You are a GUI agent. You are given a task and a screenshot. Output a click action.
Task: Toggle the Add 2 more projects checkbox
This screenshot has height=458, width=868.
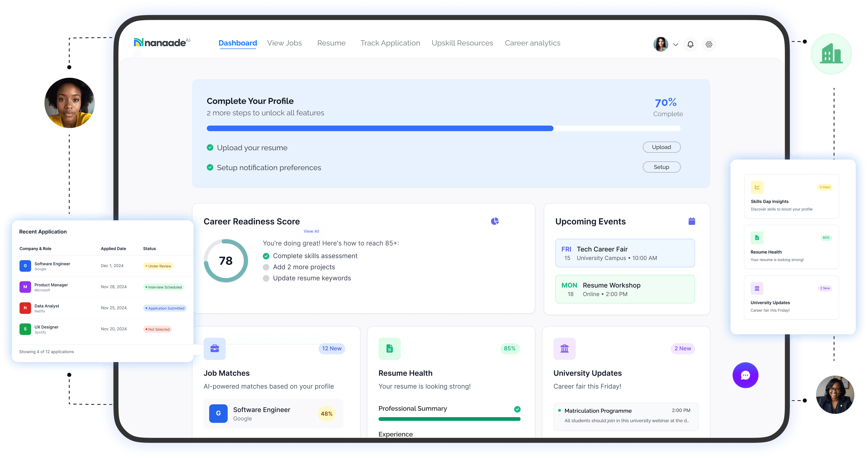(266, 267)
